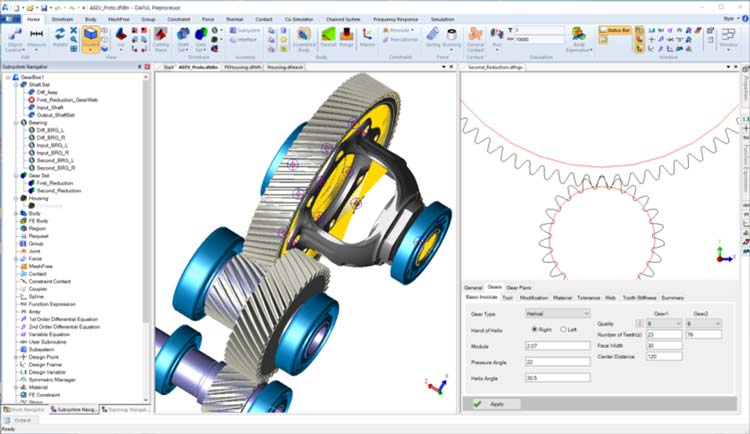Toggle the Status Bar display button

615,30
